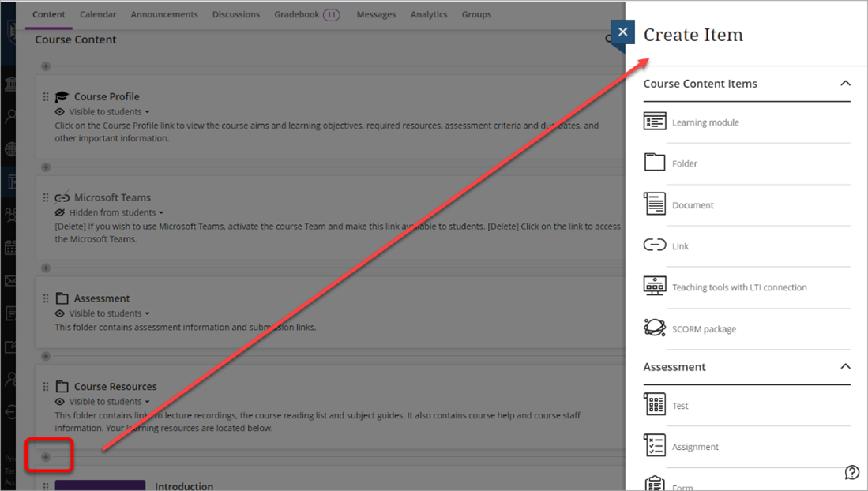Select the Learning module icon
This screenshot has height=491, width=868.
pyautogui.click(x=655, y=122)
